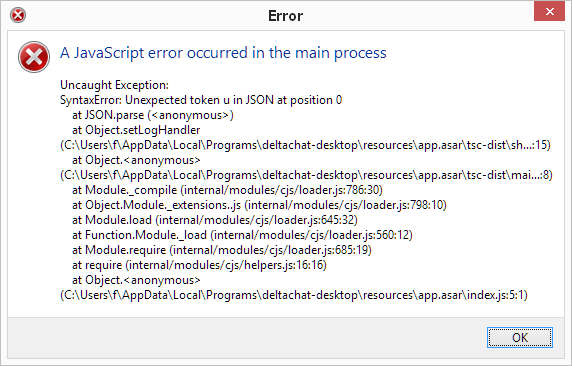Click the "Uncaught Exception:" line
Image resolution: width=572 pixels, height=366 pixels.
[115, 85]
